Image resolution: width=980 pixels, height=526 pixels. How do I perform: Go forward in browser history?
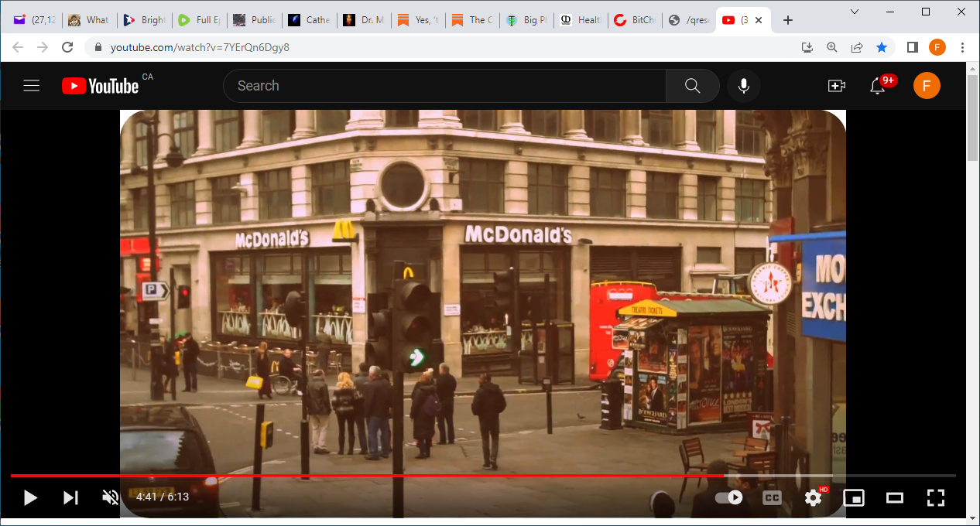click(43, 47)
